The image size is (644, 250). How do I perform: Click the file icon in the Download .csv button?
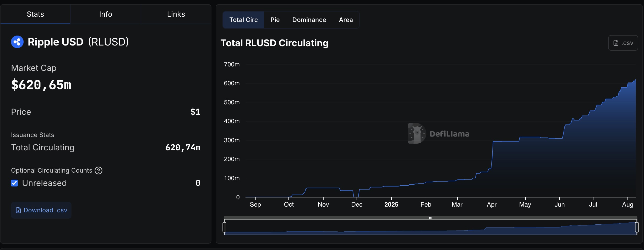[18, 210]
